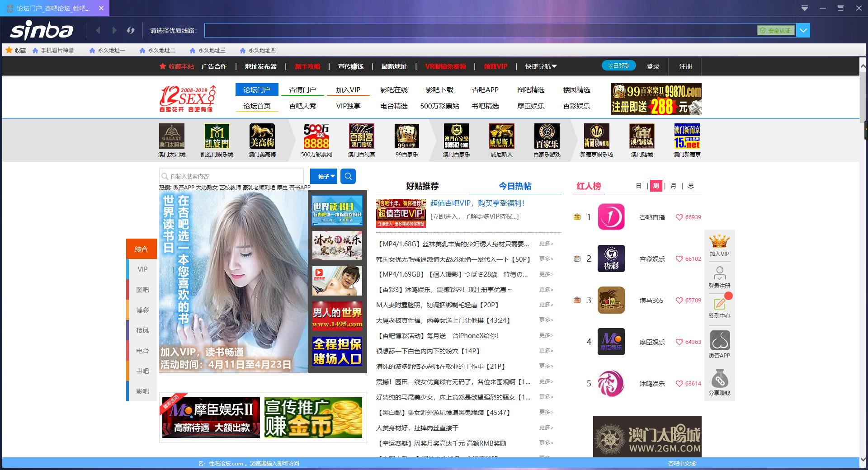Open the 宣传推广赚金币 banner
The image size is (868, 470).
tap(313, 418)
